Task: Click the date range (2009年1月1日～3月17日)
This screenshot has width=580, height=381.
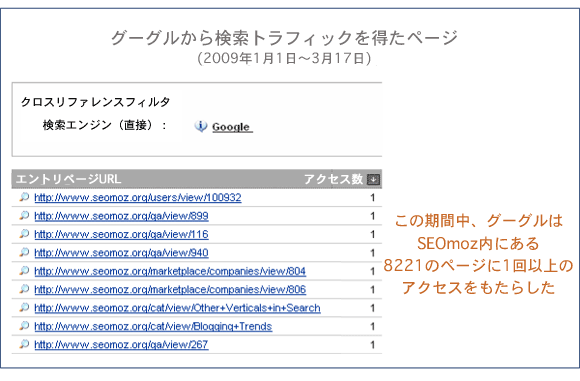Action: tap(284, 58)
